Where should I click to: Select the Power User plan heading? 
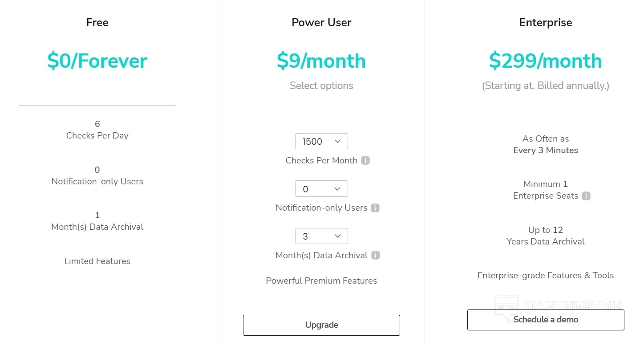(321, 23)
